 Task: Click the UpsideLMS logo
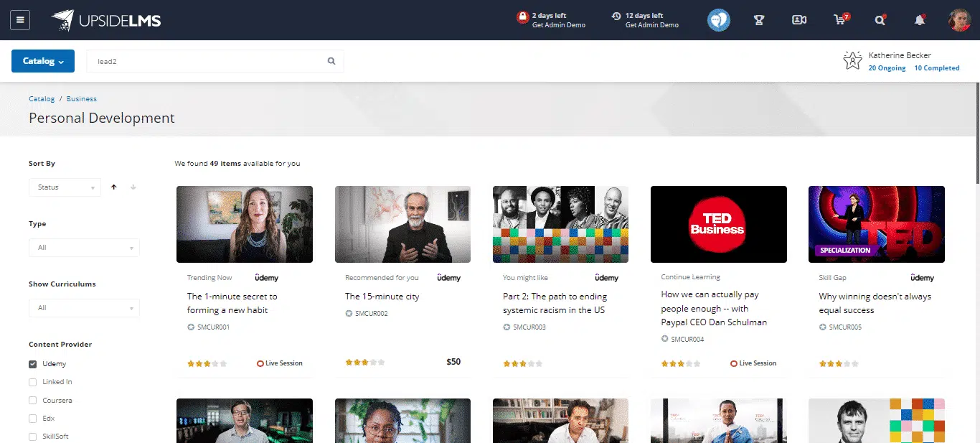pyautogui.click(x=106, y=20)
